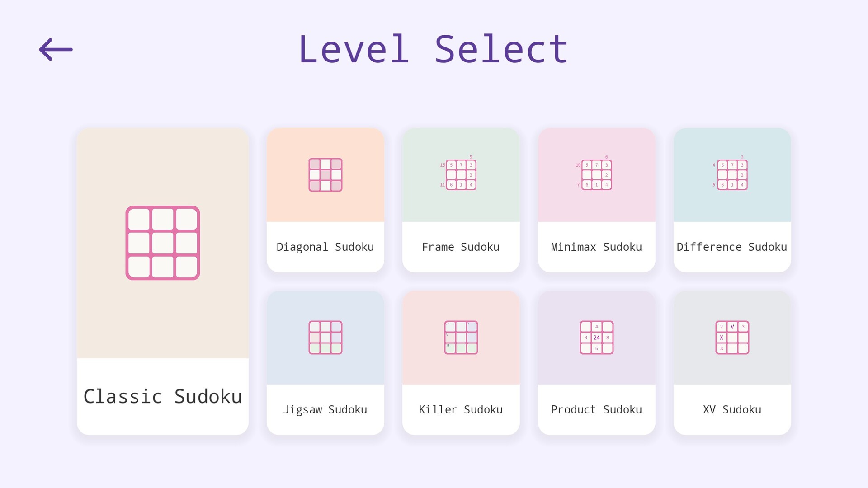Screen dimensions: 868x488
Task: Open the Classic Sudoku label
Action: coord(163,396)
